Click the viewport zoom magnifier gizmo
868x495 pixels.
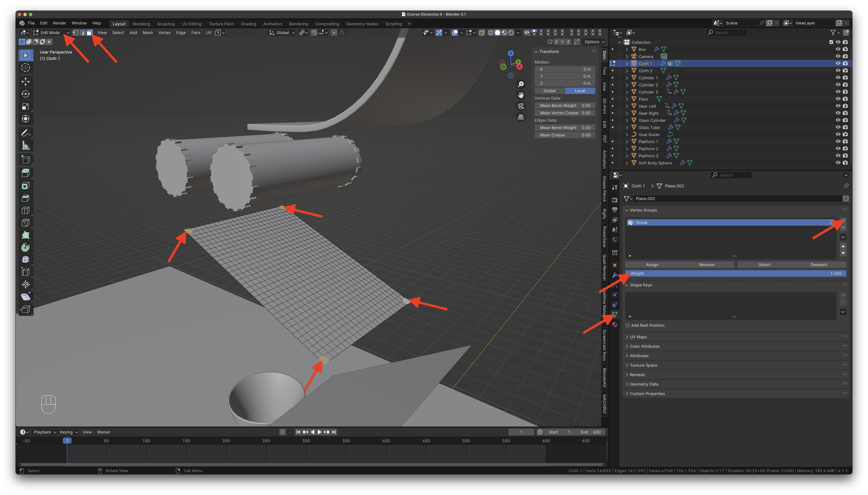point(521,84)
